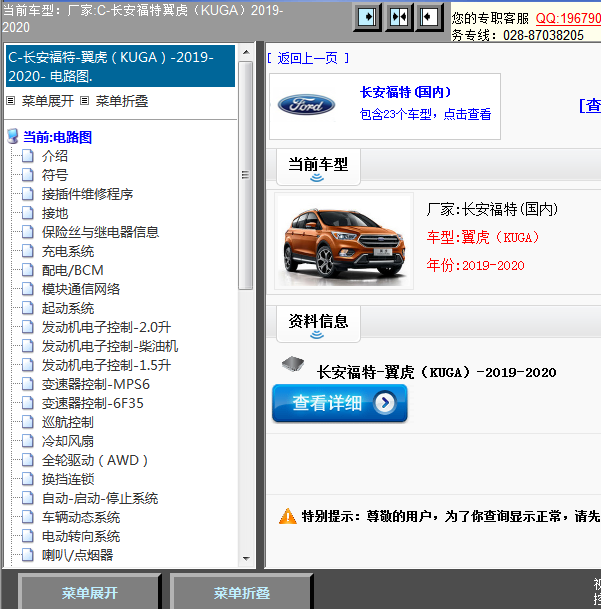
Task: Click the page icon beside 换挡连锁
Action: pyautogui.click(x=28, y=479)
